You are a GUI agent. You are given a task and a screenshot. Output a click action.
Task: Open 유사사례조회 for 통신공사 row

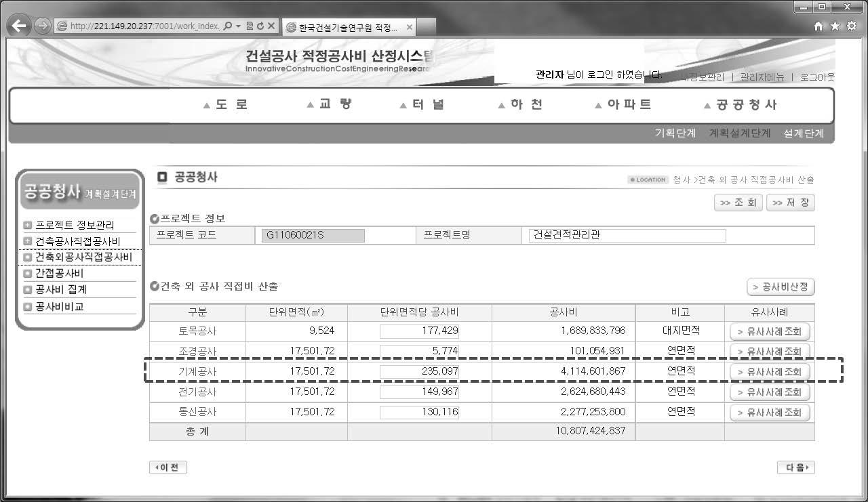click(770, 413)
